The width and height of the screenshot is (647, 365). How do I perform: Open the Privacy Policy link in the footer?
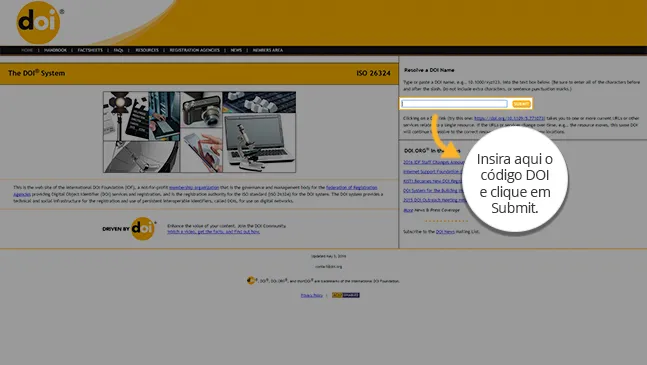pyautogui.click(x=312, y=295)
